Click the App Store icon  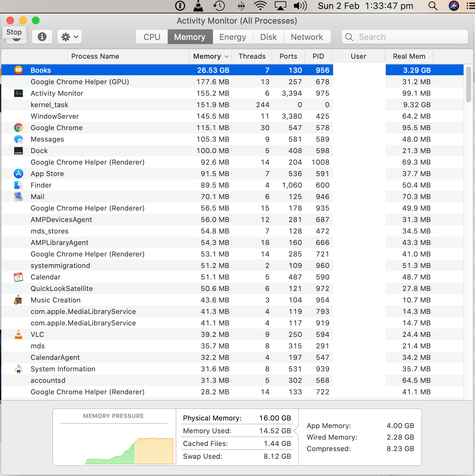click(18, 174)
